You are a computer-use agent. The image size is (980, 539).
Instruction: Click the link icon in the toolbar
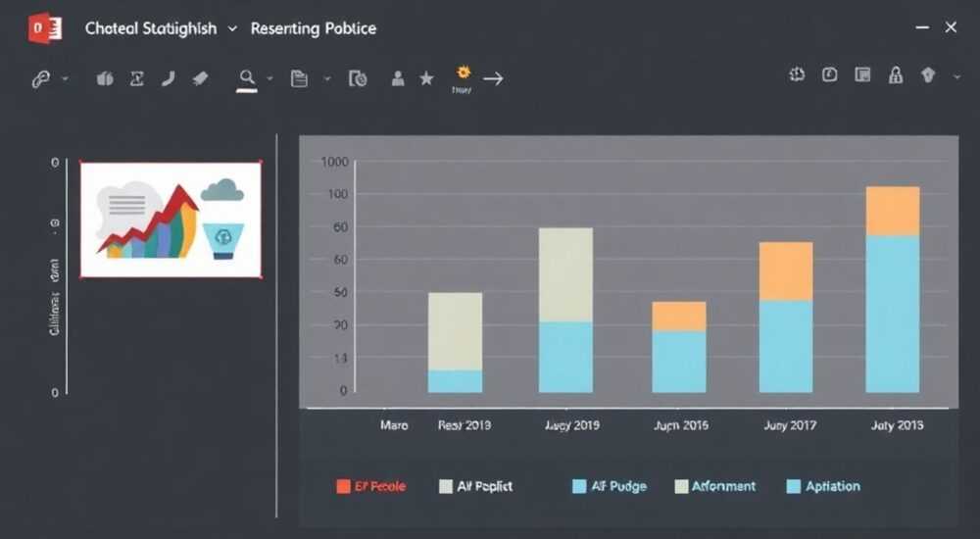pyautogui.click(x=40, y=78)
